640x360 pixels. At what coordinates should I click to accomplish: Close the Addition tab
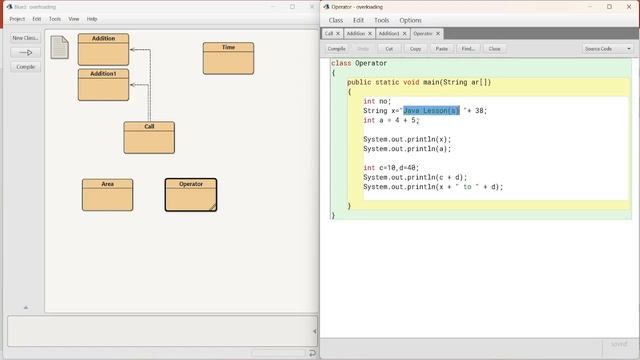[370, 33]
